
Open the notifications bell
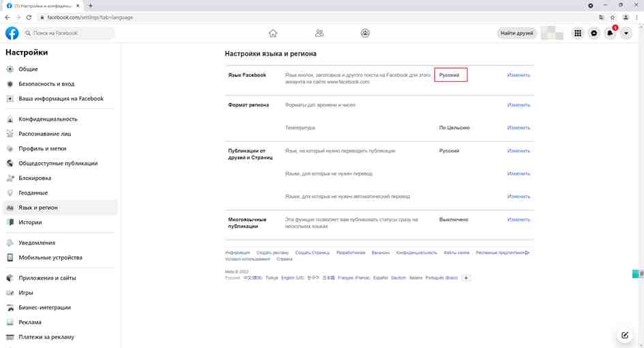point(610,33)
